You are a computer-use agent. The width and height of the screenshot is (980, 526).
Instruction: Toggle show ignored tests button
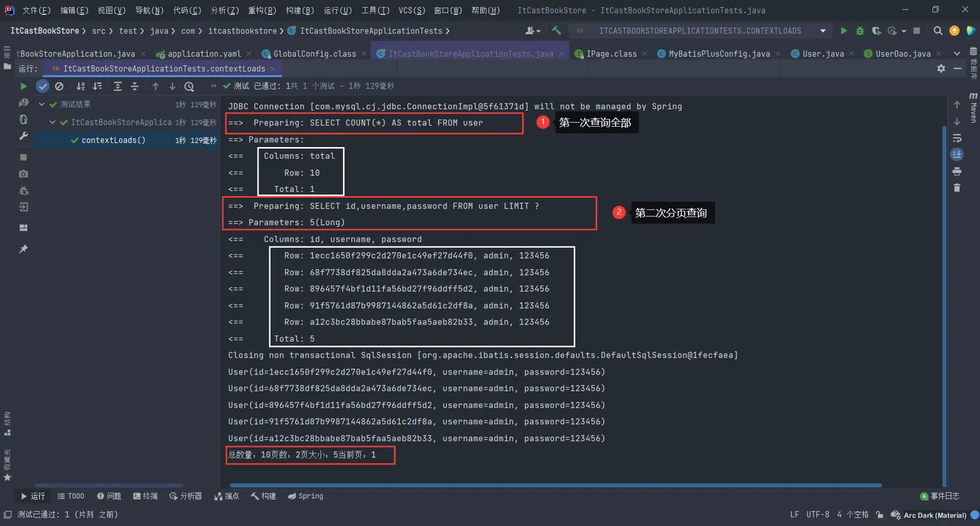point(59,86)
